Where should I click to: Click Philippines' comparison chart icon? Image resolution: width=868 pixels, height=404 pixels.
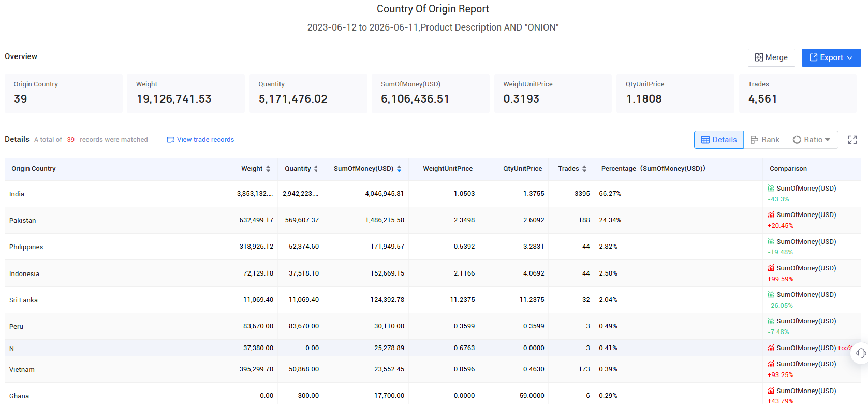[x=771, y=242]
